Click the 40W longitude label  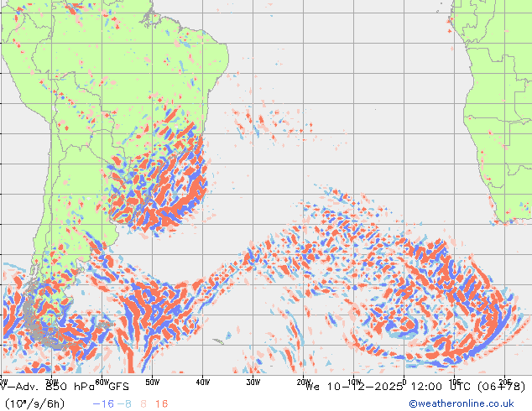tap(202, 382)
